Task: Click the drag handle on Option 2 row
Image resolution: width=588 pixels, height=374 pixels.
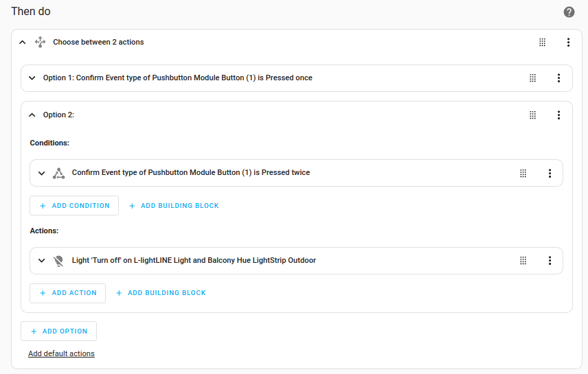Action: point(532,115)
